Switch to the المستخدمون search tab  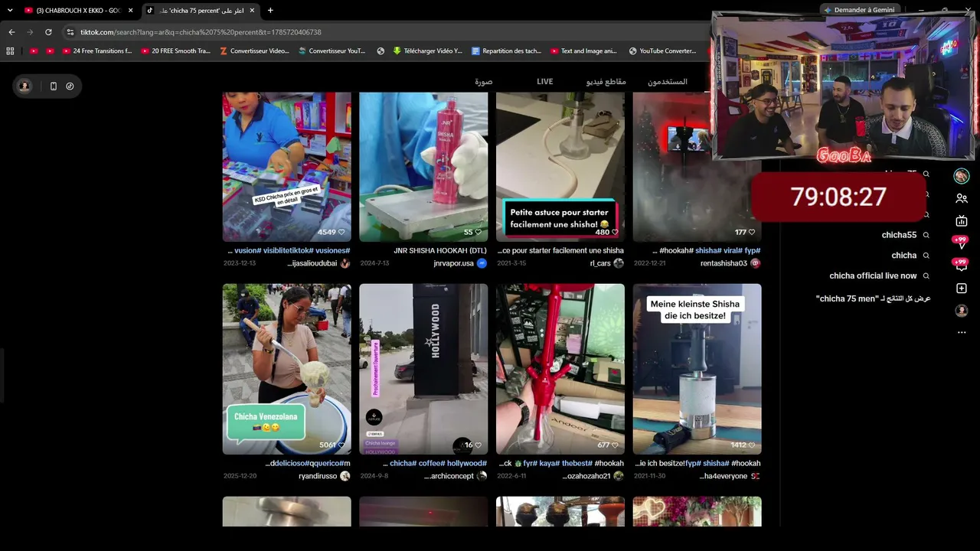click(x=668, y=82)
